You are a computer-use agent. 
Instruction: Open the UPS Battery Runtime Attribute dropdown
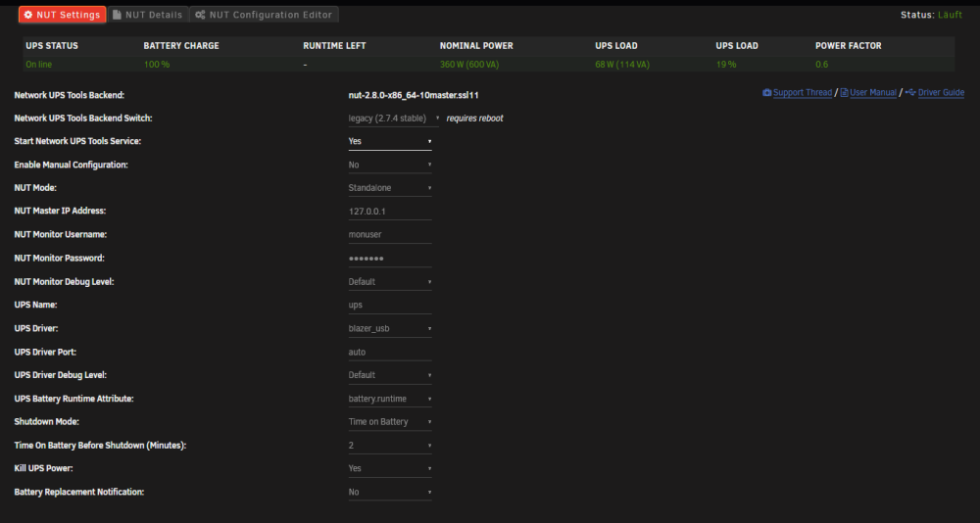click(390, 399)
